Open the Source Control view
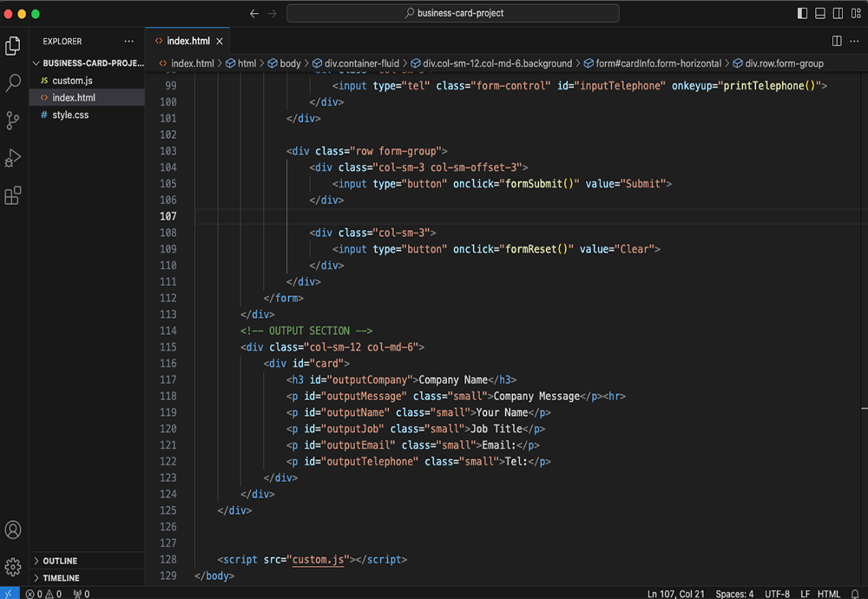Image resolution: width=868 pixels, height=599 pixels. tap(13, 120)
